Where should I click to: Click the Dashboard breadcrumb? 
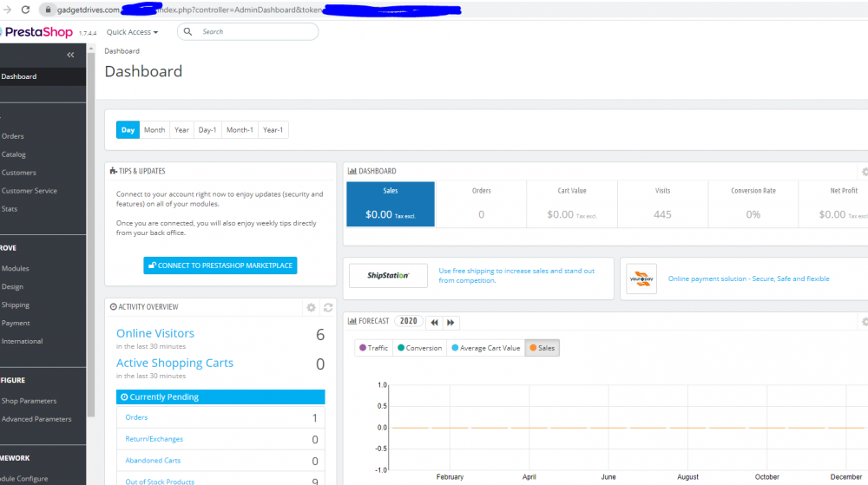[122, 51]
